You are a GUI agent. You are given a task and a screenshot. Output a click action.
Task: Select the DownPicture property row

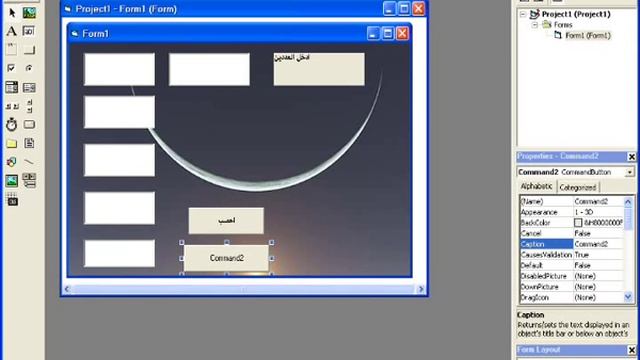tap(571, 287)
